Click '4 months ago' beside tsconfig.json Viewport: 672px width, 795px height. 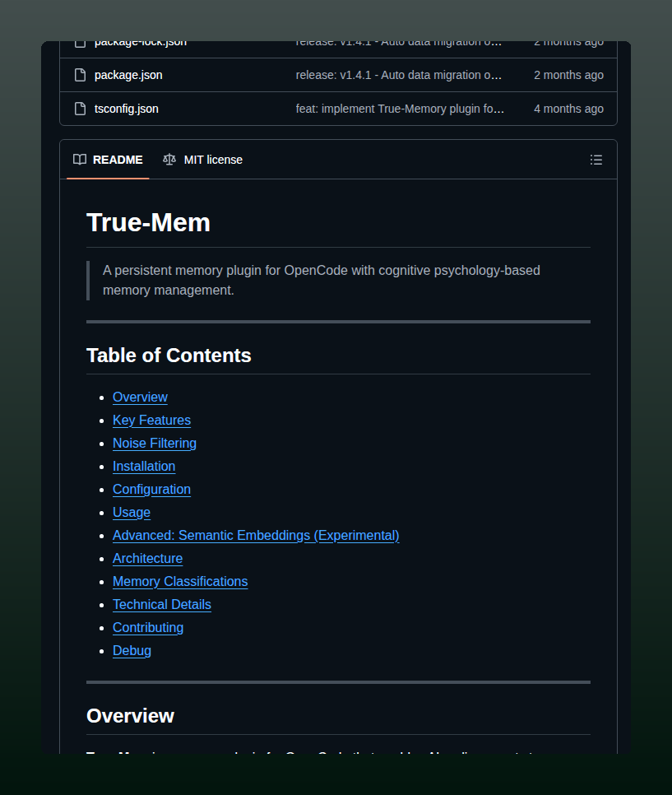point(568,109)
